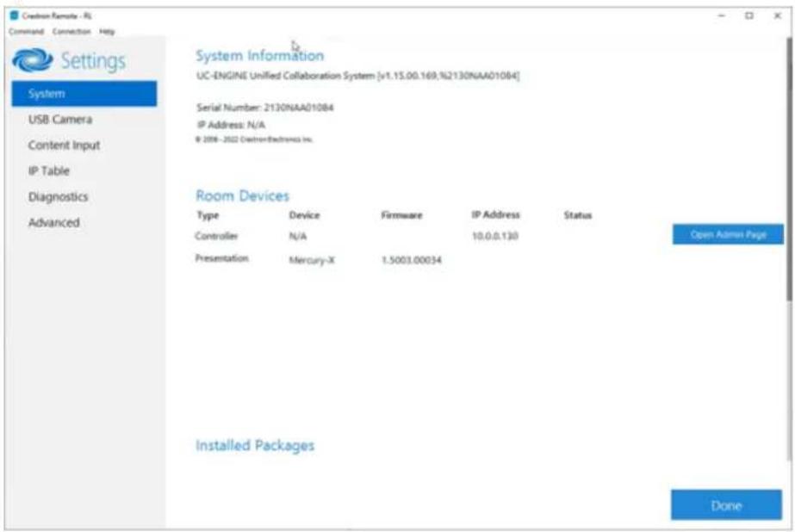Open the Command menu
This screenshot has width=795, height=532.
tap(26, 31)
